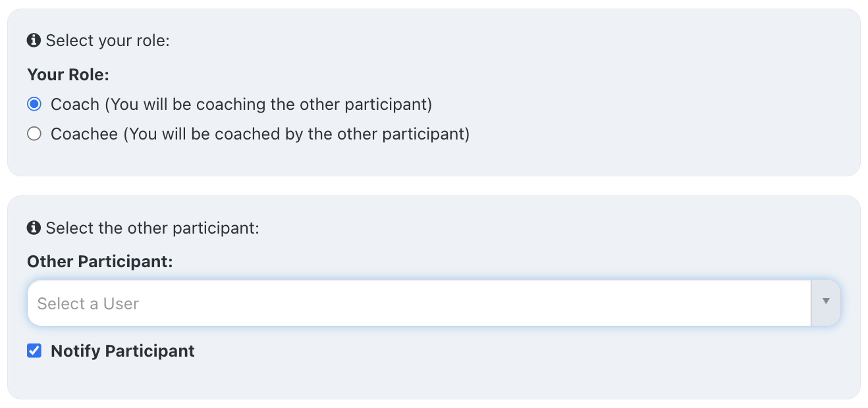Click the Your Role label
The height and width of the screenshot is (408, 868).
click(x=68, y=74)
